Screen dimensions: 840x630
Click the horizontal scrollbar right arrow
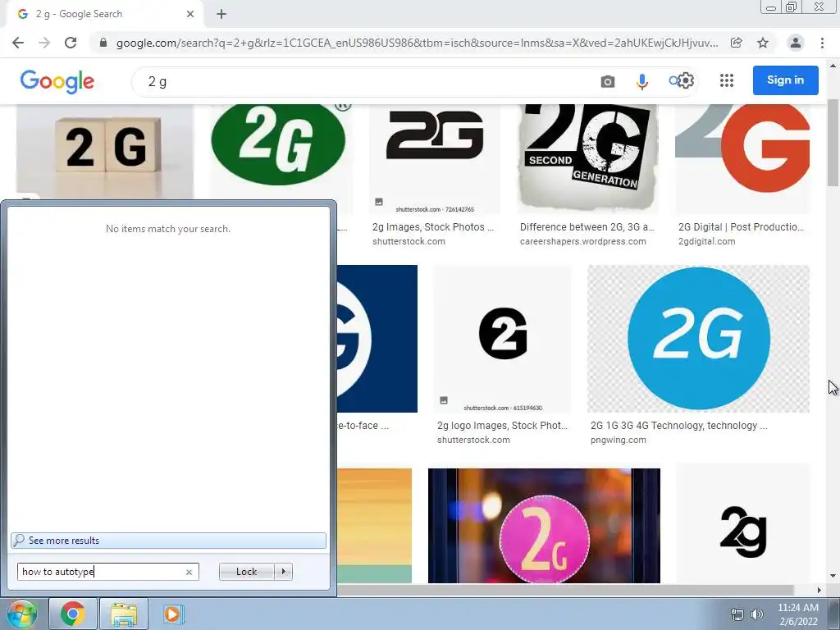819,590
